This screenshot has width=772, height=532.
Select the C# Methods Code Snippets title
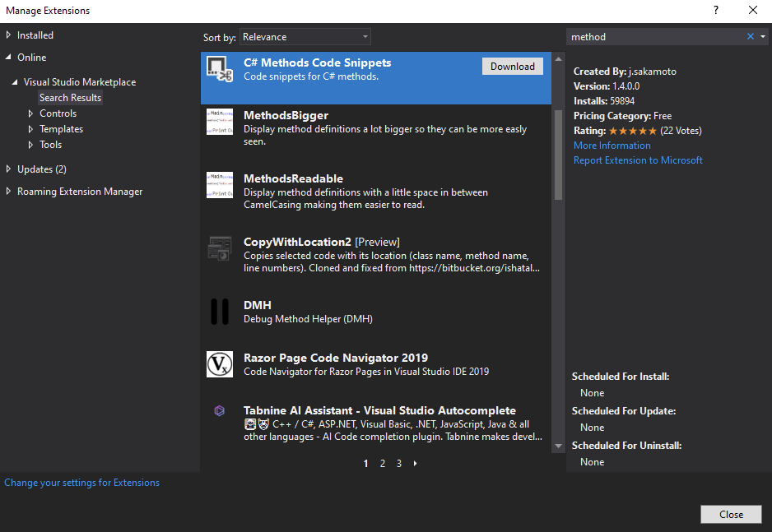[x=318, y=63]
